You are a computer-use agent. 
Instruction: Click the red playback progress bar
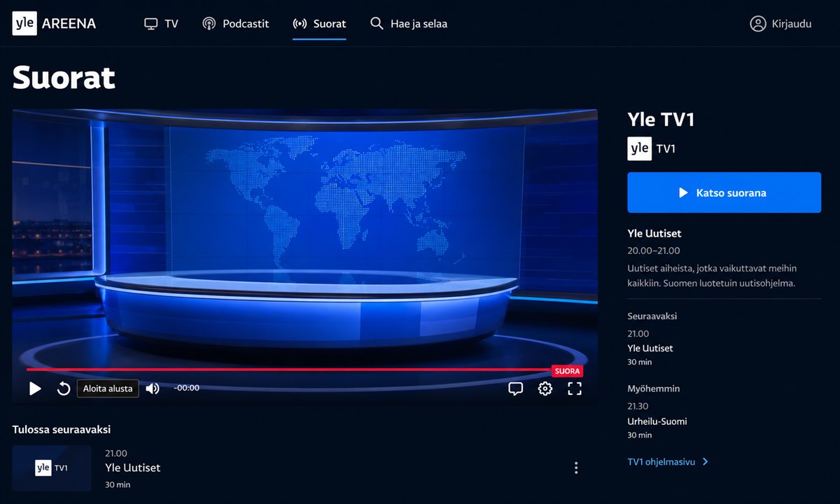click(289, 369)
